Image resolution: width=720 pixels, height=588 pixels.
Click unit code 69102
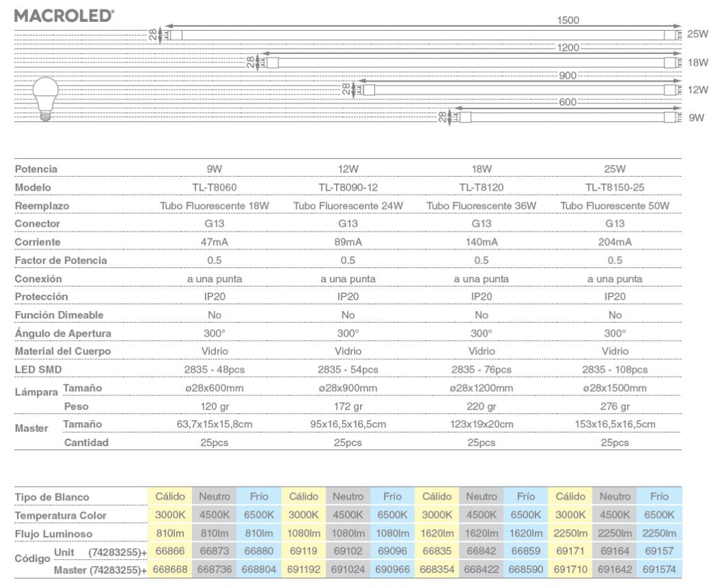click(348, 551)
